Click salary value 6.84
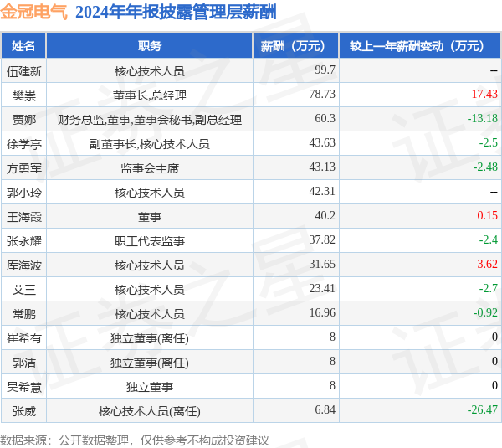Viewport: 502px width, 448px height. click(325, 410)
